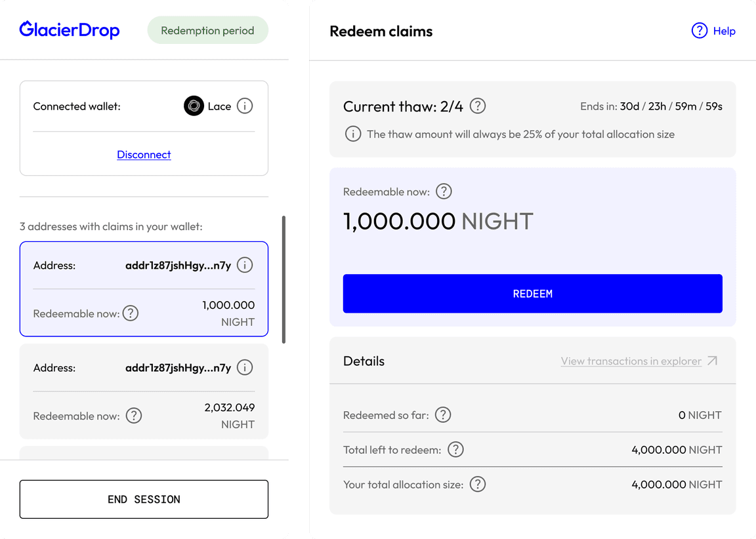Image resolution: width=756 pixels, height=539 pixels.
Task: Click question mark on second address Redeemable now
Action: [x=134, y=415]
